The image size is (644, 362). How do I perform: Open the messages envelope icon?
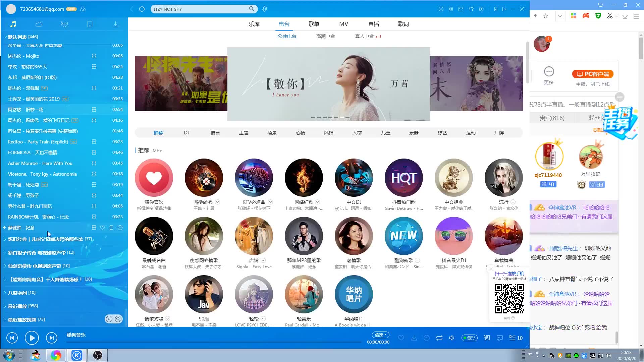tap(461, 9)
